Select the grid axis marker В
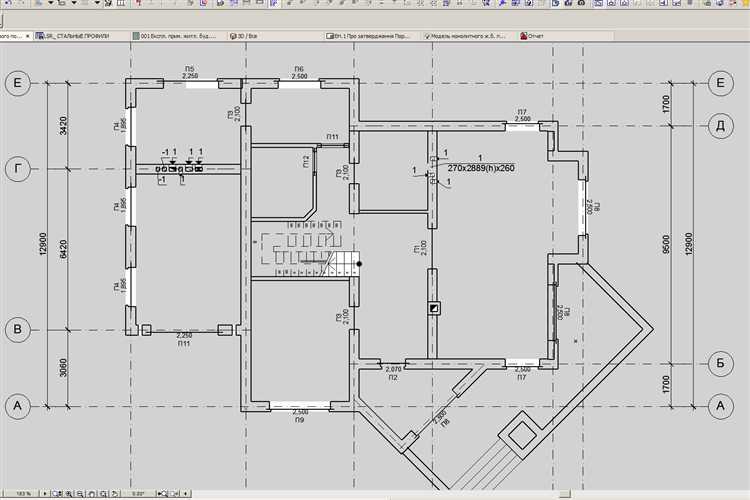Screen dimensions: 750x500 click(x=18, y=329)
